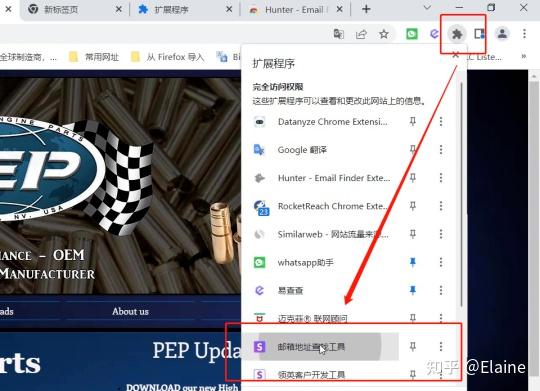
Task: Open the Extensions puzzle icon in toolbar
Action: 457,34
